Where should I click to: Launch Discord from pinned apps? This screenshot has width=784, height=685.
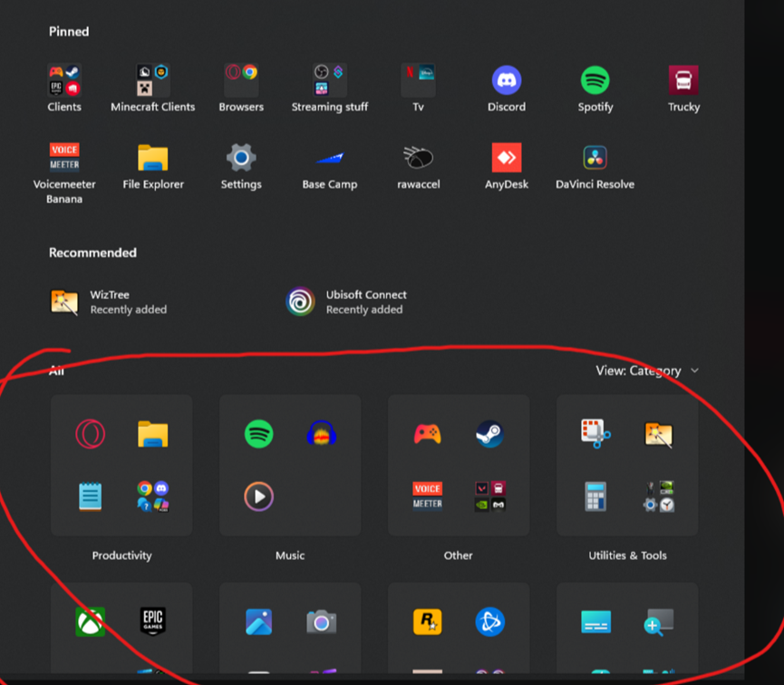pyautogui.click(x=507, y=88)
